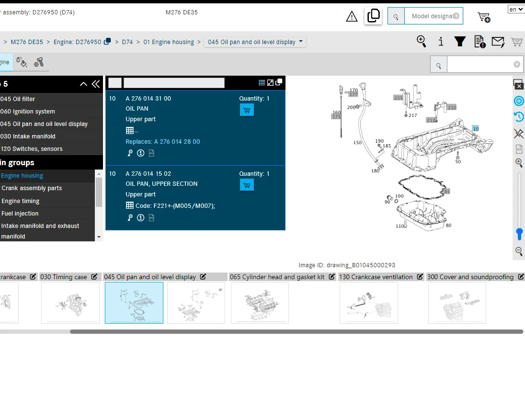
Task: Add A 276 014 15 02 to cart
Action: point(247,185)
